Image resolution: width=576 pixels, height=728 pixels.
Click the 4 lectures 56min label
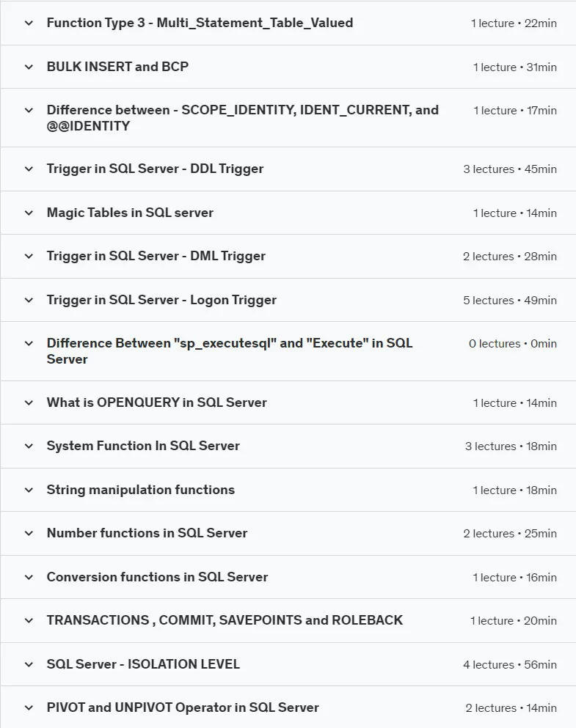tap(509, 665)
